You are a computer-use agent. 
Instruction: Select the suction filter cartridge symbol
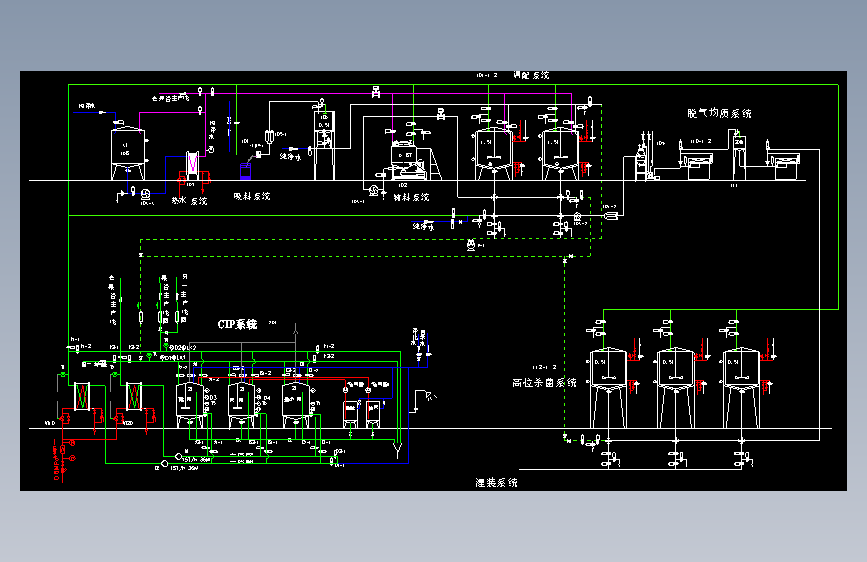click(269, 136)
